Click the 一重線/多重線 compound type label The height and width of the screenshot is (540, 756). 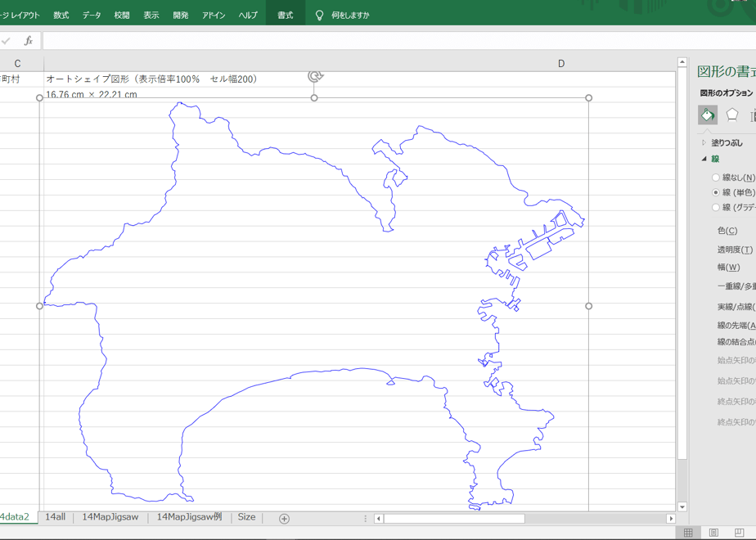coord(736,286)
